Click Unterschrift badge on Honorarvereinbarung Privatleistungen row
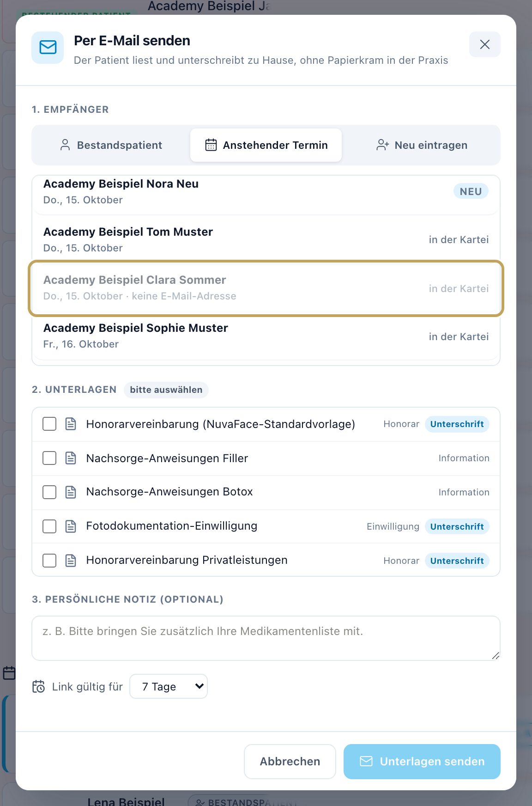532x806 pixels. (x=457, y=561)
